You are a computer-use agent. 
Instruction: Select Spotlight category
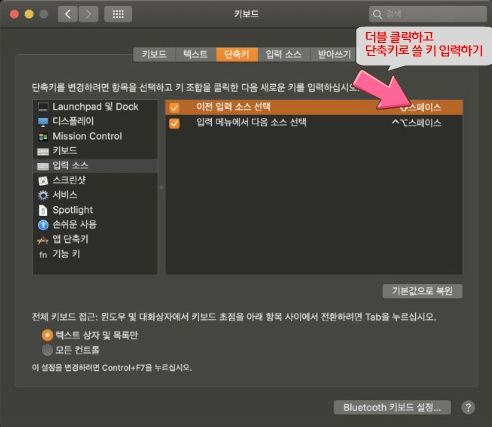click(x=95, y=210)
